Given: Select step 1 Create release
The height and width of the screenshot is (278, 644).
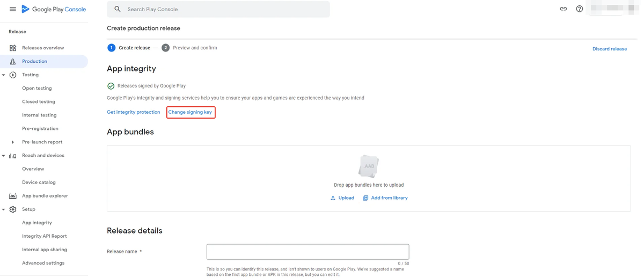Looking at the screenshot, I should point(129,48).
